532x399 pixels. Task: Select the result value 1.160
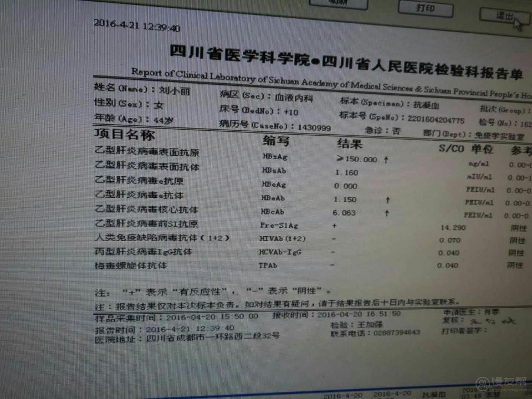tap(346, 173)
